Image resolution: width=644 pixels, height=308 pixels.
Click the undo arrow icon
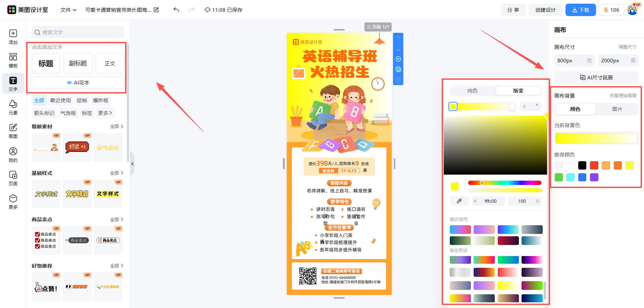pos(176,10)
